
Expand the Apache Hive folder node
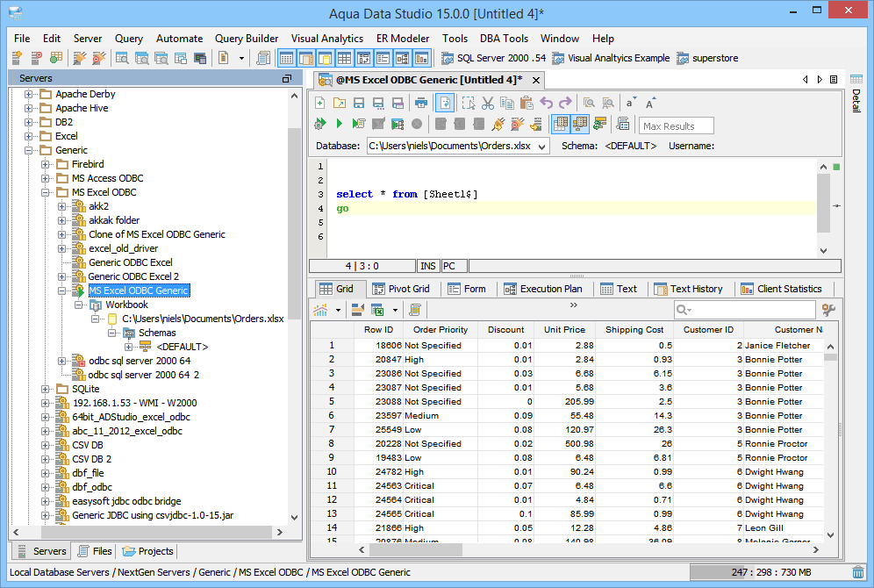point(29,108)
